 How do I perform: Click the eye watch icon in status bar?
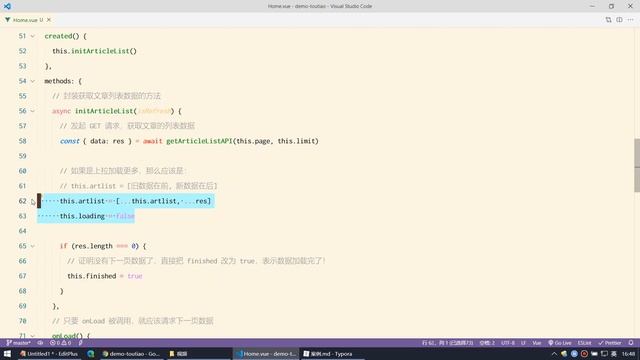coord(40,343)
